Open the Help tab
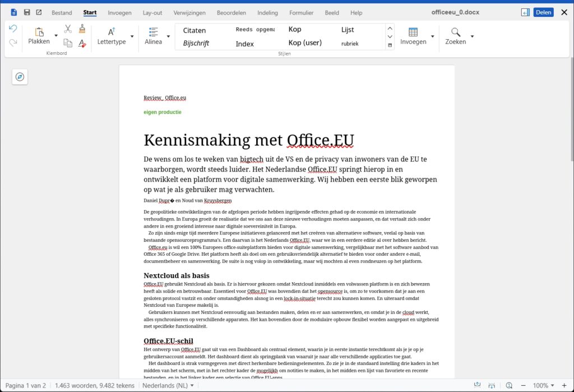The height and width of the screenshot is (392, 574). tap(356, 13)
